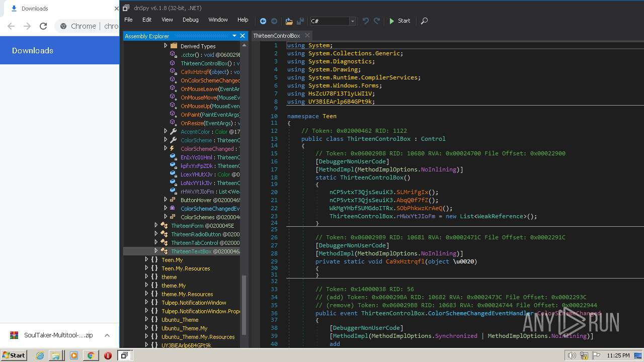Select rHWxYtJIoFm field node

point(210,192)
